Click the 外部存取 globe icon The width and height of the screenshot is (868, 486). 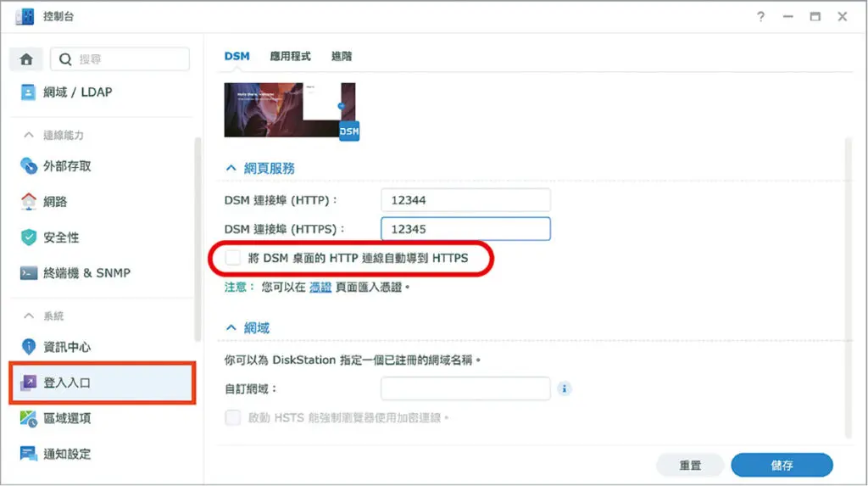tap(28, 165)
